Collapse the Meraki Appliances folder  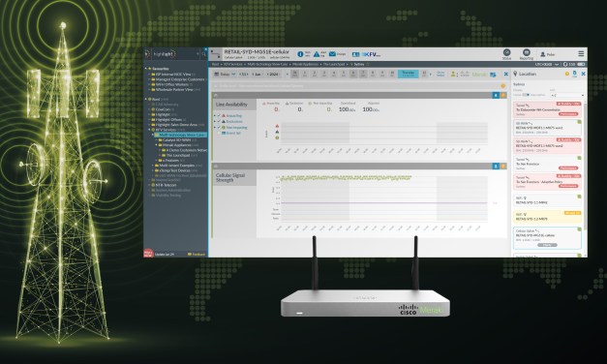tap(157, 145)
